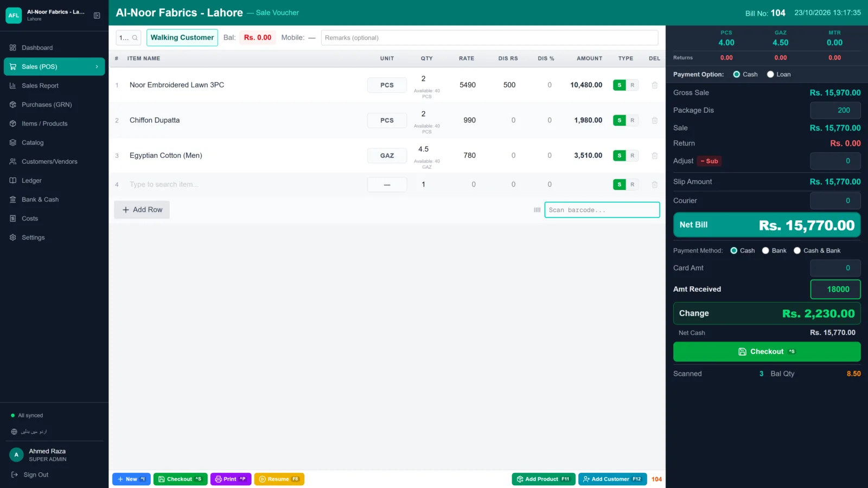The image size is (868, 488).
Task: Click the barcode scanner icon
Action: 537,210
